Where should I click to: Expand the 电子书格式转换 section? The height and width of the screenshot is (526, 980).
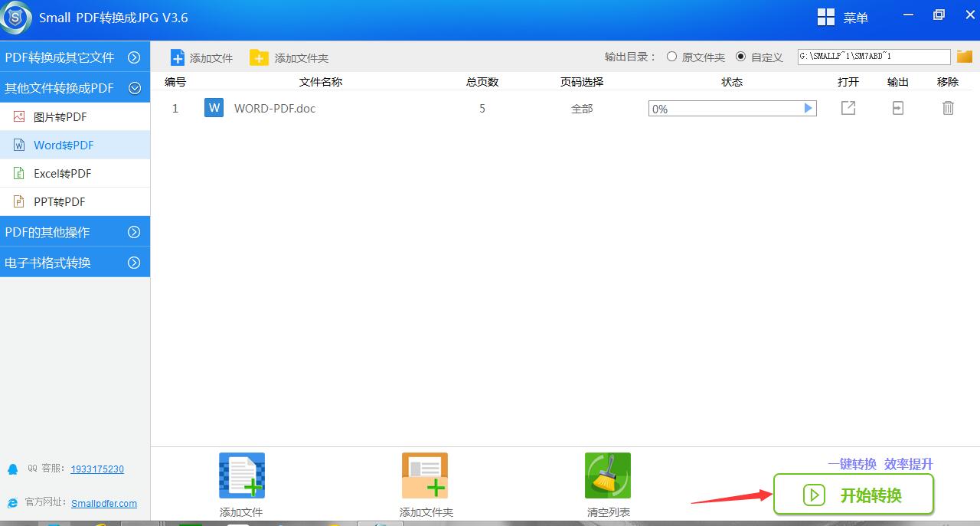[134, 263]
